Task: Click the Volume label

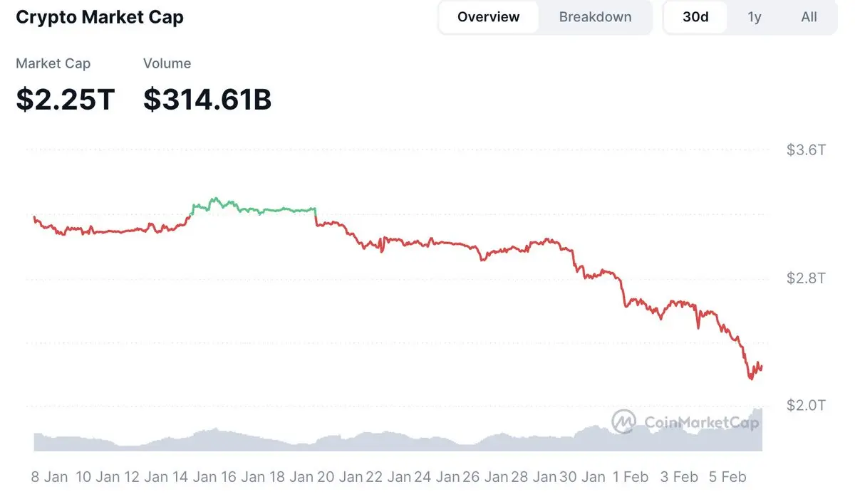Action: pos(167,63)
